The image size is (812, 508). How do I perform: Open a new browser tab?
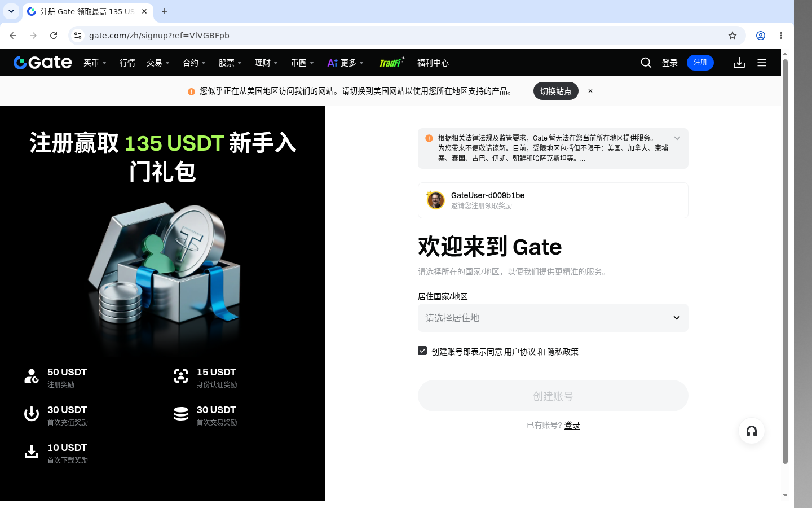pos(165,11)
